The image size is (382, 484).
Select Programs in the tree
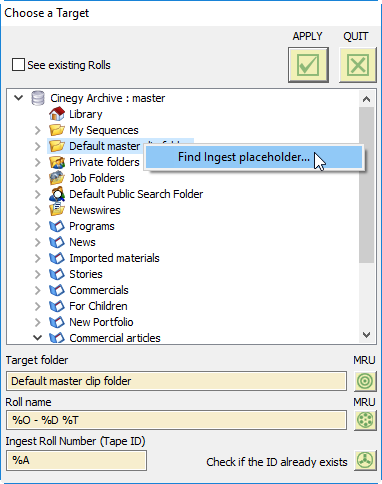point(92,226)
